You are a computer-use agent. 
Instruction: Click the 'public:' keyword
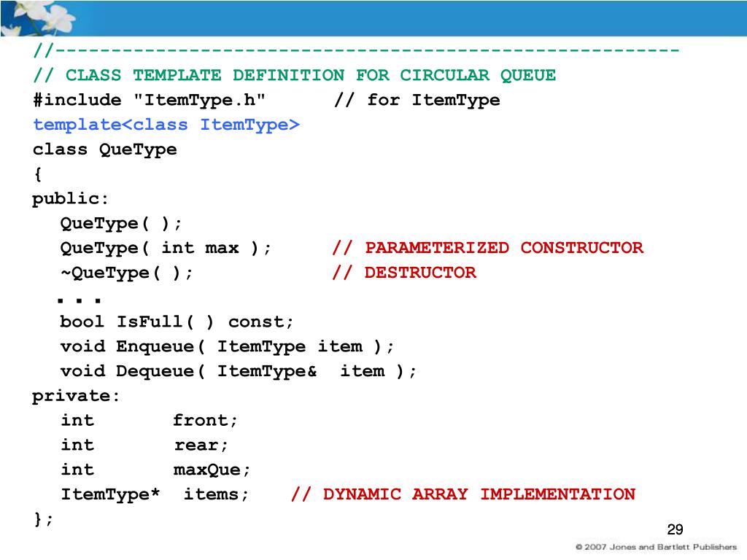click(x=71, y=199)
